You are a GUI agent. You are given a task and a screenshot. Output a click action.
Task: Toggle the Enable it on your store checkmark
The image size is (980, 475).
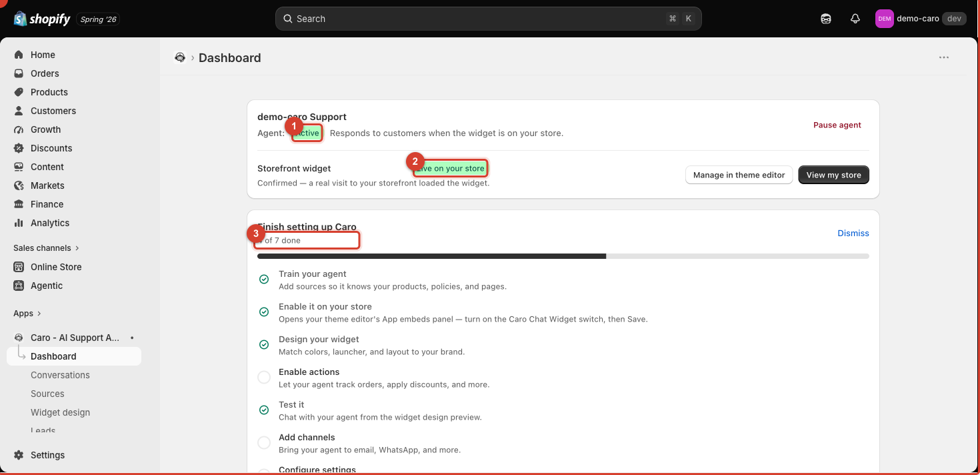tap(264, 312)
